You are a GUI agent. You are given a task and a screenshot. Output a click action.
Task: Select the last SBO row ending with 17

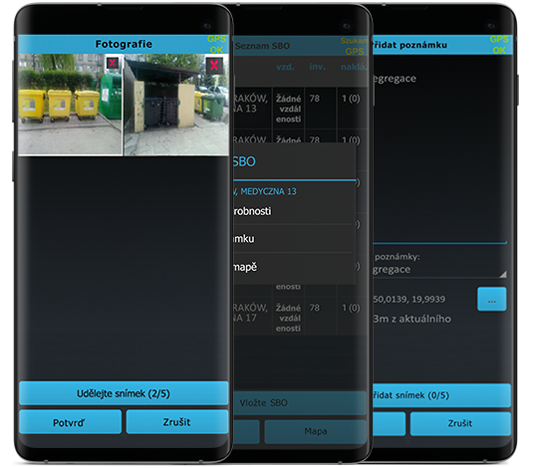[300, 317]
